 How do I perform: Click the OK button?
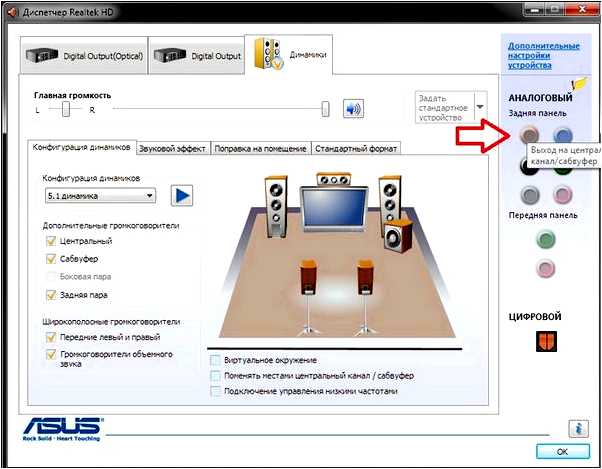click(562, 452)
